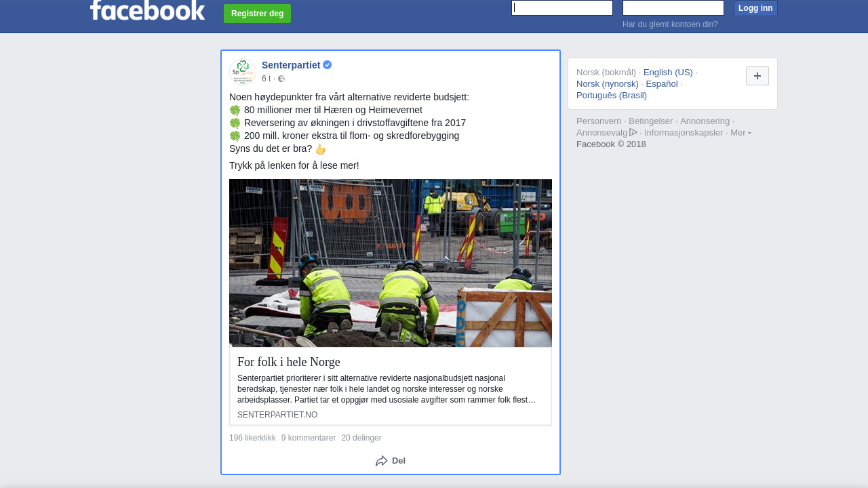Click the Registrer deg button
The image size is (868, 488).
257,14
